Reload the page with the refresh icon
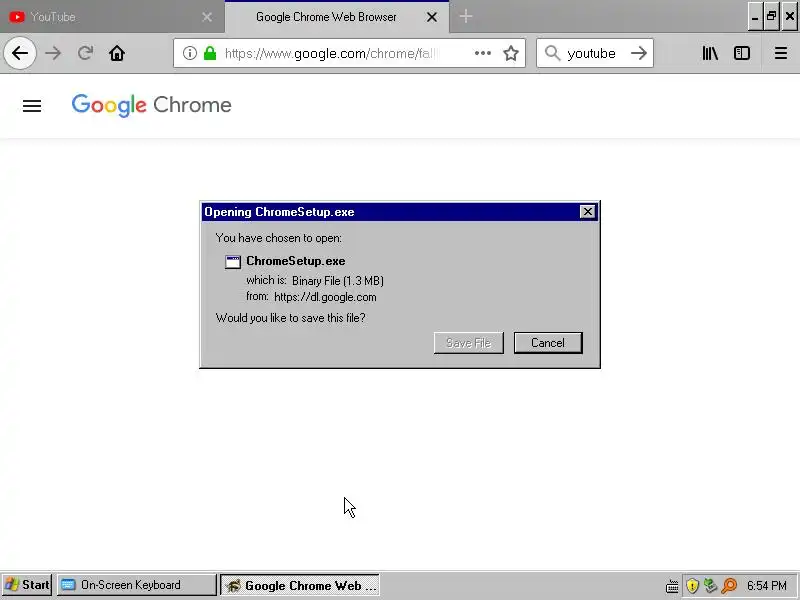Screen dimensions: 800x600 coord(85,53)
